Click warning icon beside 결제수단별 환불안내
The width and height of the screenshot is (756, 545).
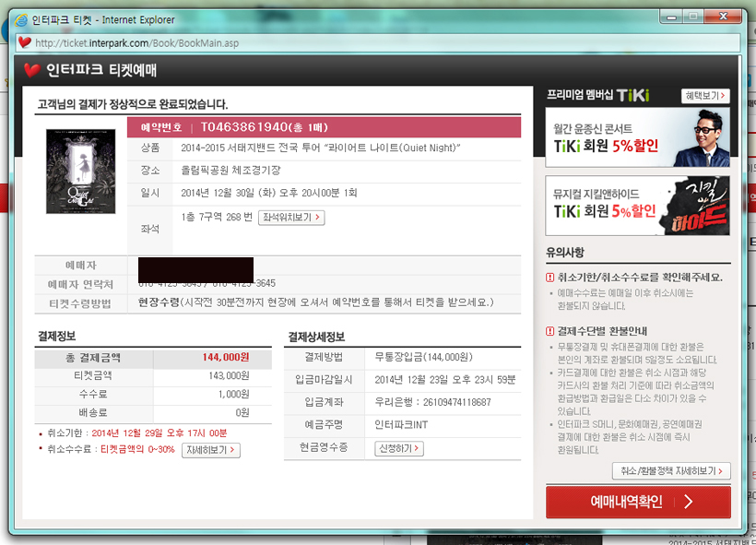click(x=550, y=331)
